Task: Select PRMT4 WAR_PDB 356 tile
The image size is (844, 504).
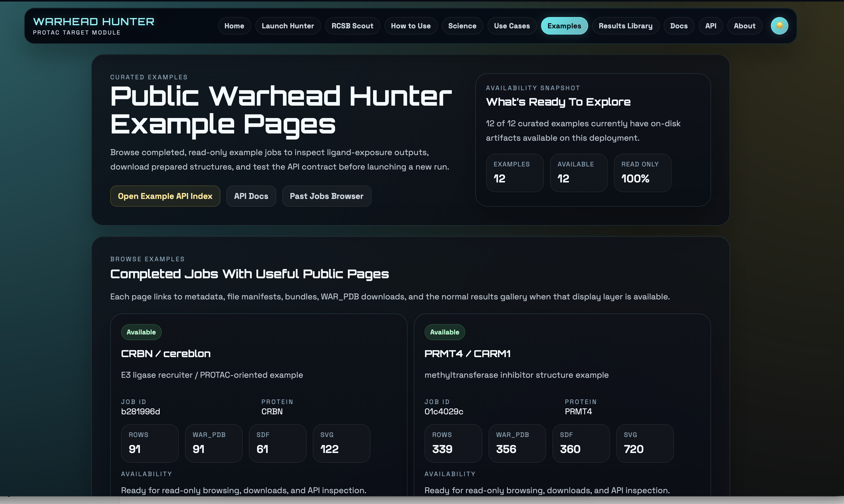Action: pyautogui.click(x=517, y=443)
